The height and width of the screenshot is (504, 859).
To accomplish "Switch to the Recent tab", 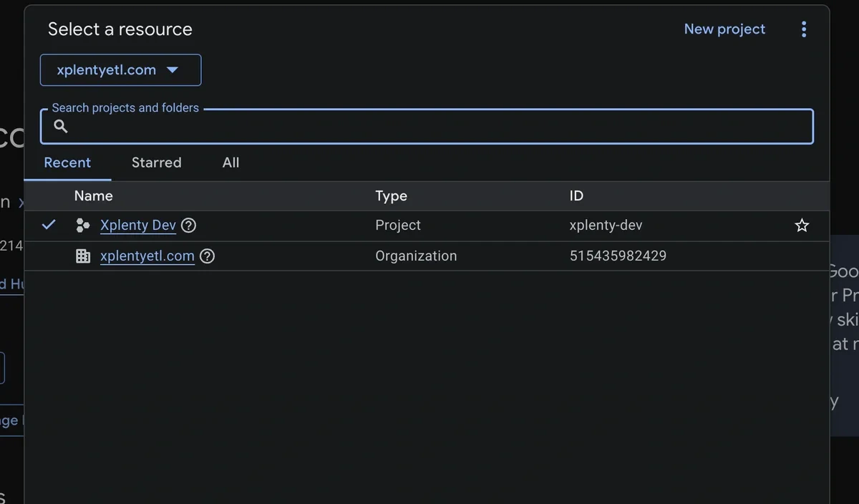I will (x=67, y=163).
